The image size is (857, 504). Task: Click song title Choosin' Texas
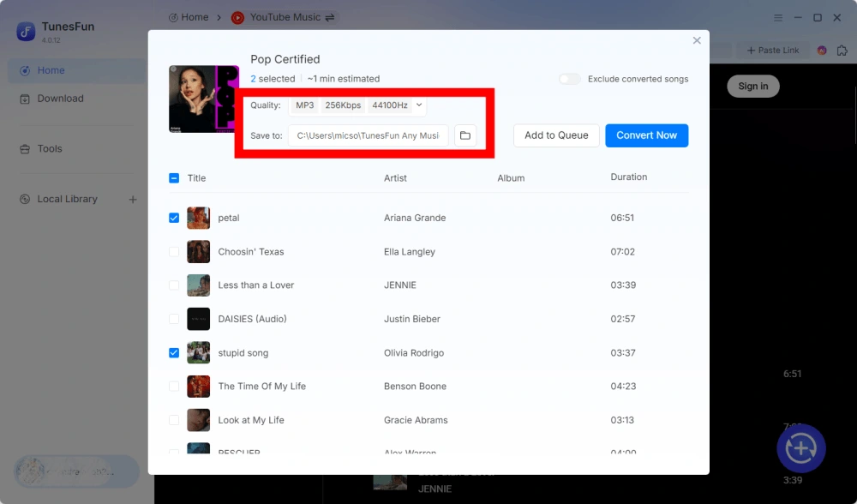[251, 252]
